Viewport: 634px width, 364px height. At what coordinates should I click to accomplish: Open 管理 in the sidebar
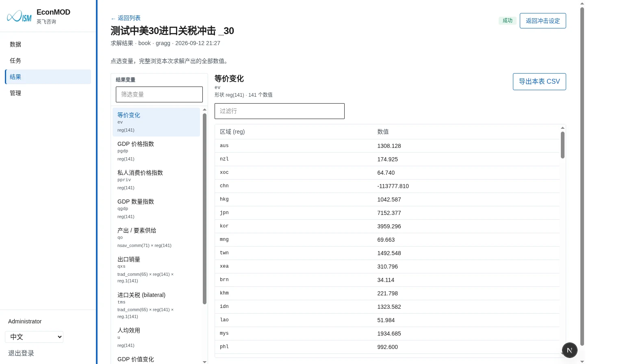point(48,93)
